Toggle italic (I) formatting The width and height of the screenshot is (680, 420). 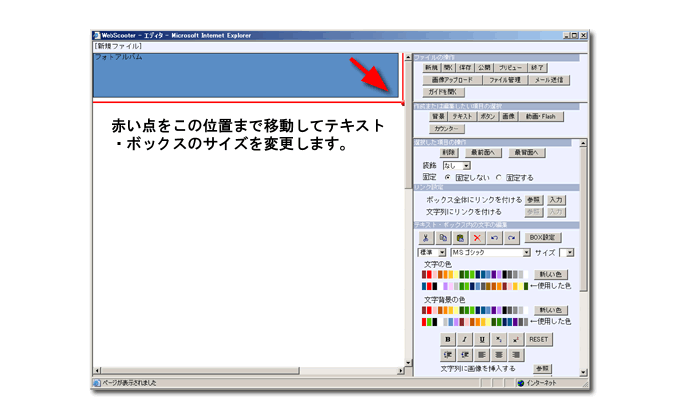point(465,339)
